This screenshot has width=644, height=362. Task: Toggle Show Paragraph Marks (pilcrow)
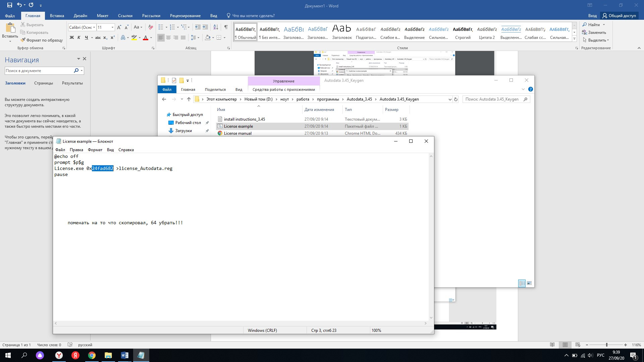226,27
